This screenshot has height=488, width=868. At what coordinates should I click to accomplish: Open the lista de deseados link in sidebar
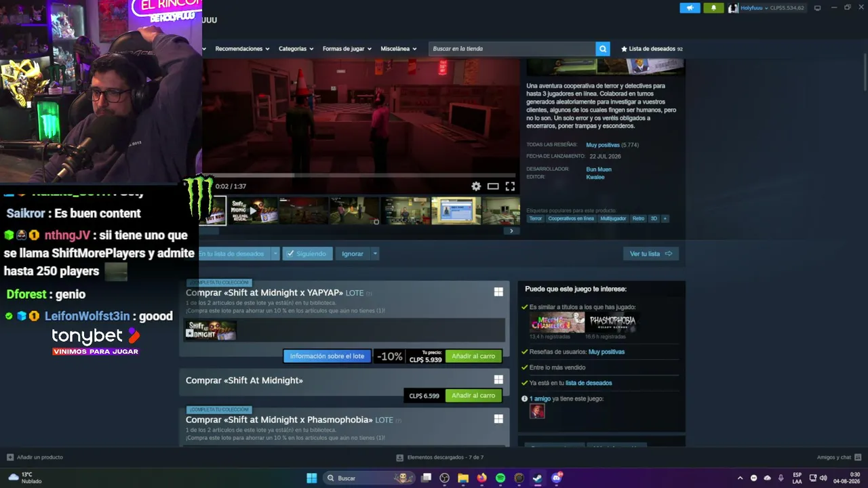pyautogui.click(x=589, y=383)
